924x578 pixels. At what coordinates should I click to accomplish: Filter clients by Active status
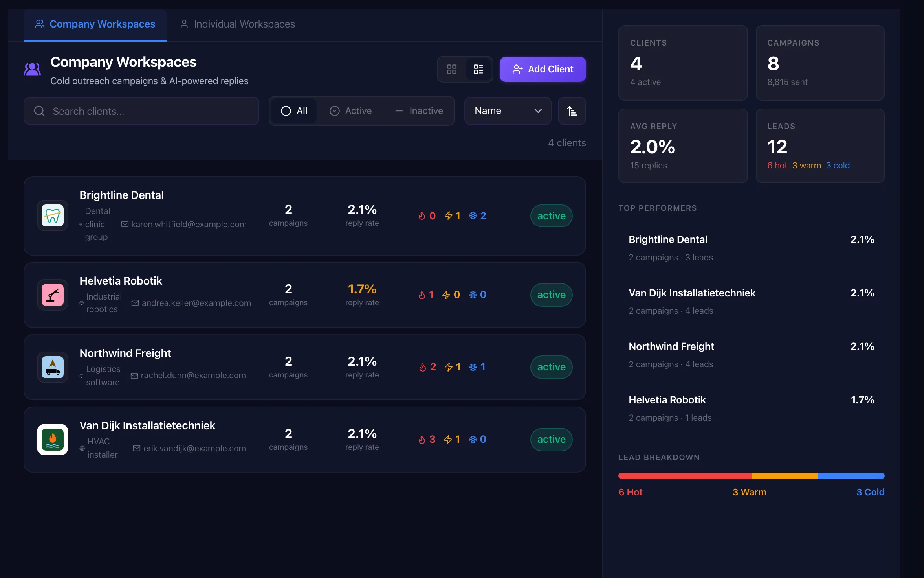[351, 111]
